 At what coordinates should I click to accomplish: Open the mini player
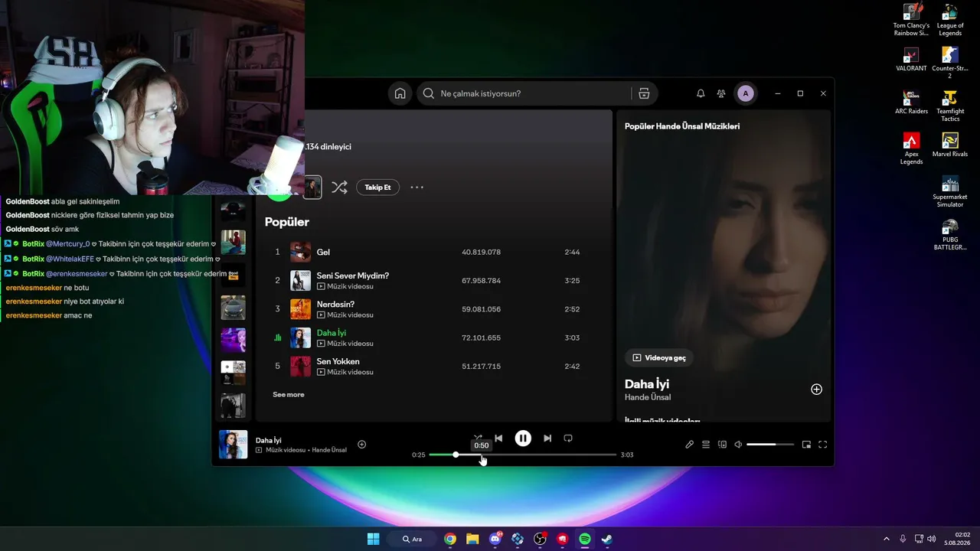pyautogui.click(x=806, y=445)
